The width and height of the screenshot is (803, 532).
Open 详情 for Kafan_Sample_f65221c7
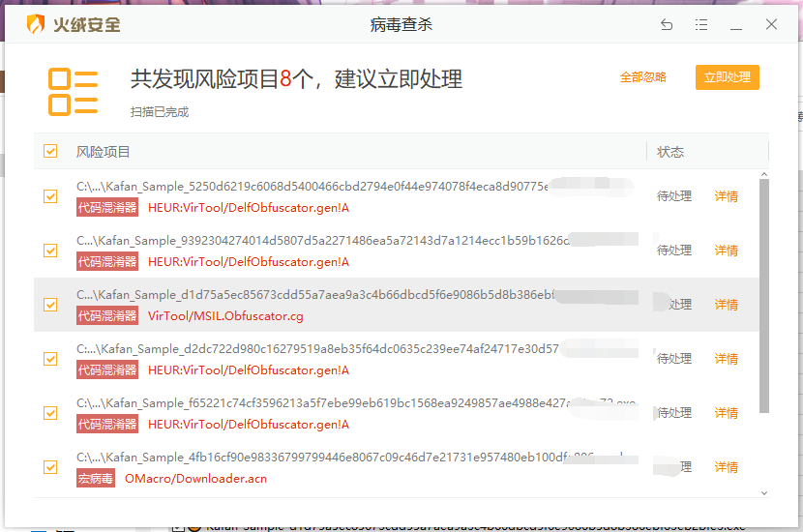pyautogui.click(x=727, y=413)
